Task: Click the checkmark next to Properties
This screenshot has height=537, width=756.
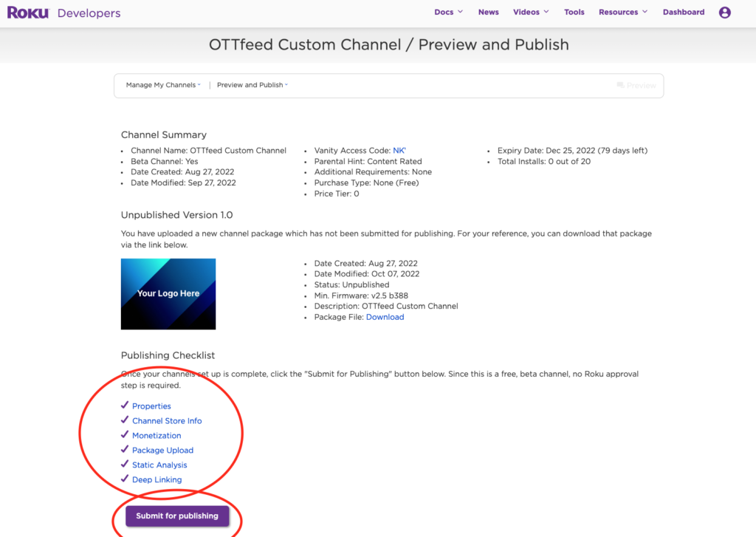Action: [124, 406]
